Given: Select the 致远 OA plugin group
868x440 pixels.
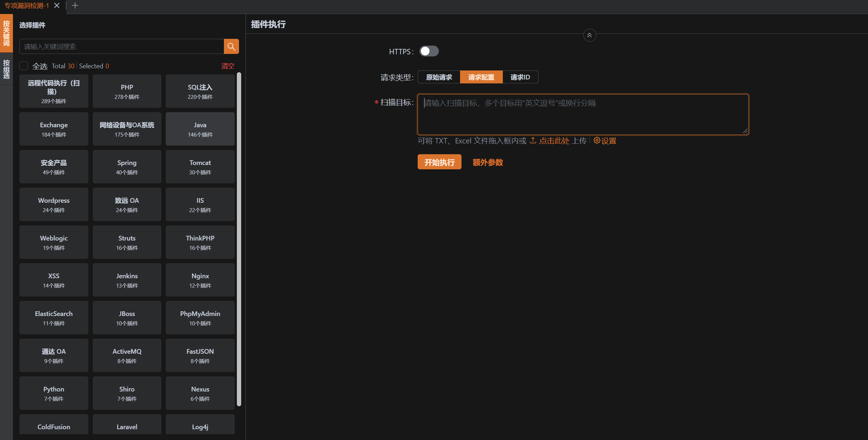Looking at the screenshot, I should pos(127,205).
